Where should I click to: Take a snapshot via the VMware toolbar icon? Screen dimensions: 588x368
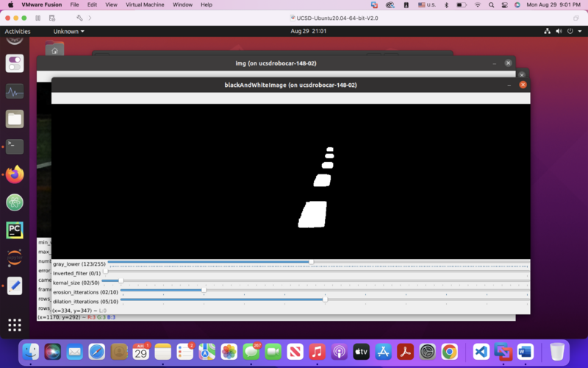52,18
